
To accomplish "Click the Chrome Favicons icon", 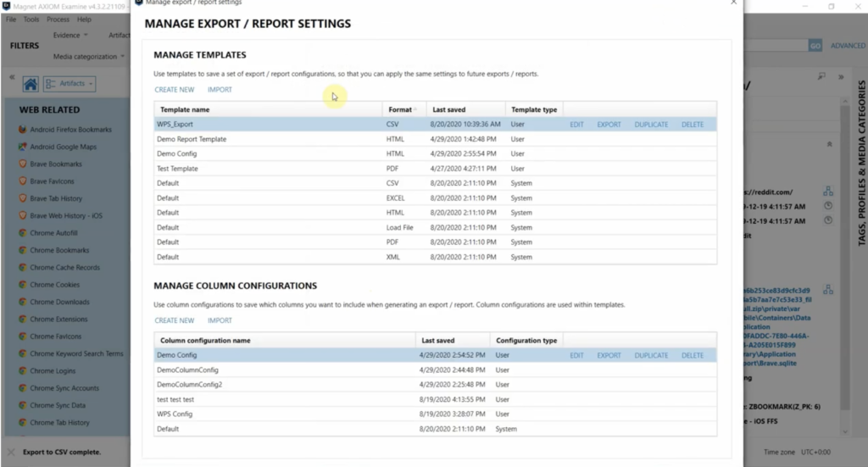I will [23, 336].
